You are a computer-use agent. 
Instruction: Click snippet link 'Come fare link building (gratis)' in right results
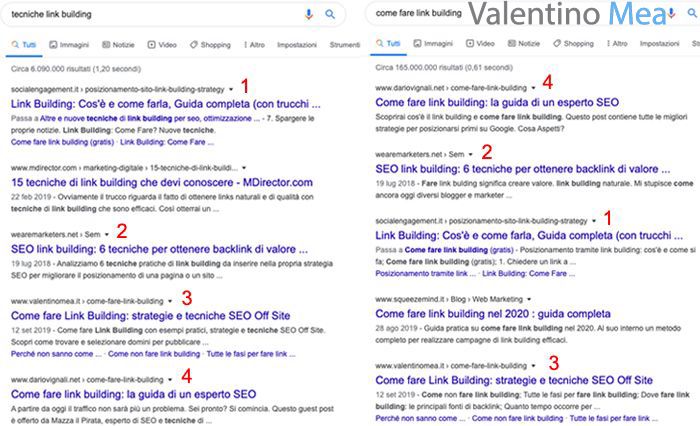[x=459, y=250]
